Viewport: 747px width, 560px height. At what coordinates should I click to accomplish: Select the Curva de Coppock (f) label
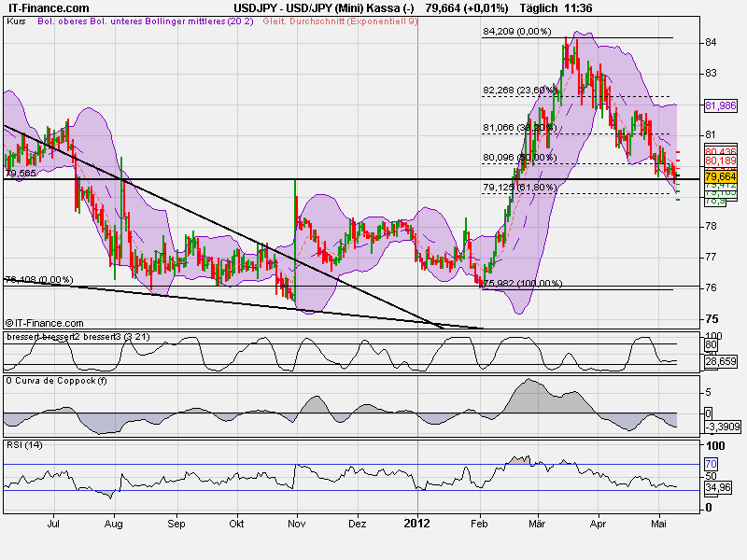(57, 381)
